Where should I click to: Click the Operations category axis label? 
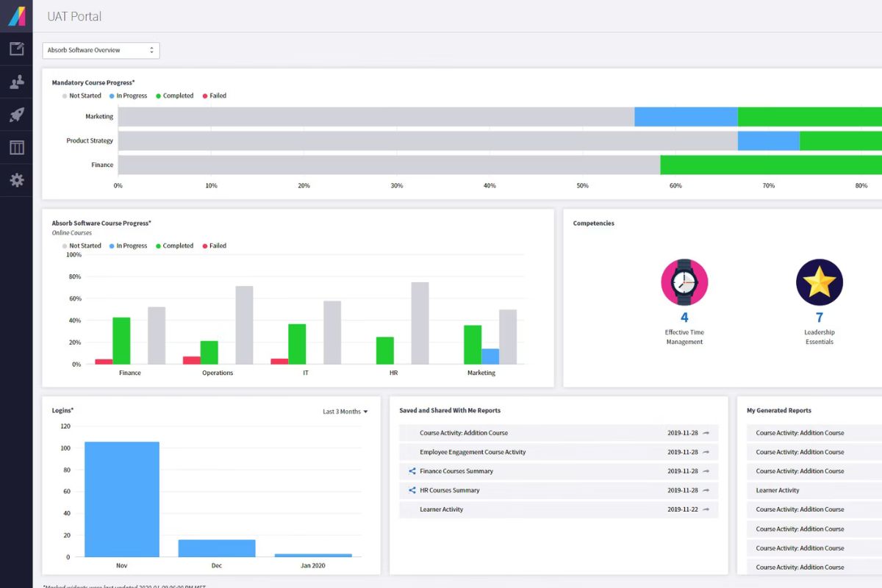click(x=218, y=373)
